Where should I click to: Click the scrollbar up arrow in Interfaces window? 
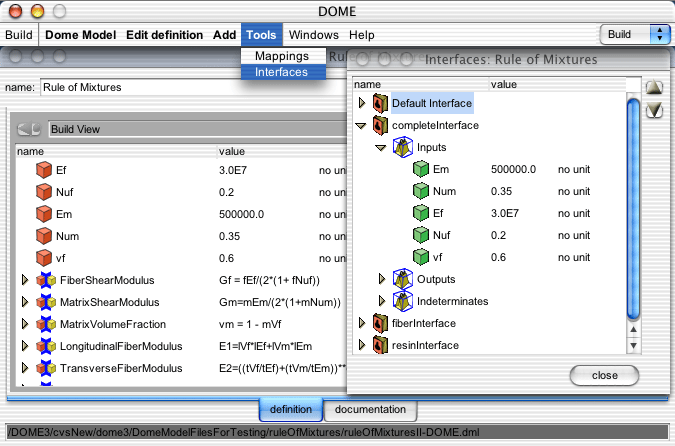[633, 329]
